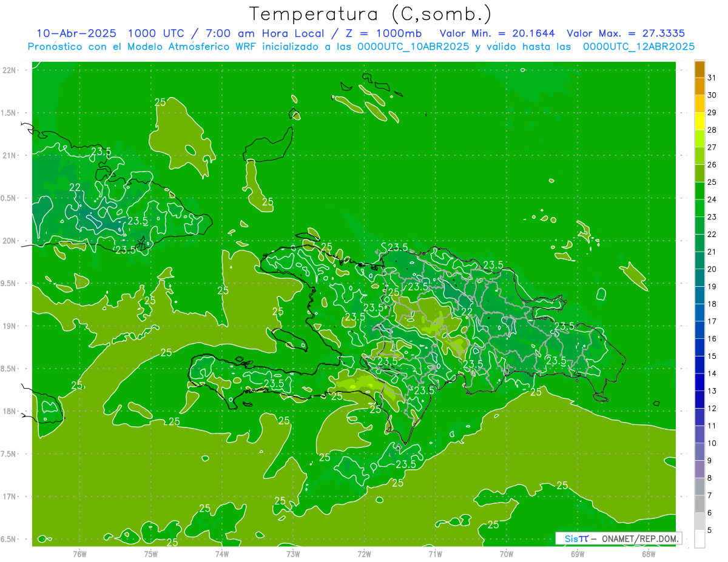728x562 pixels.
Task: Click the '68W' longitude axis label
Action: tap(649, 554)
